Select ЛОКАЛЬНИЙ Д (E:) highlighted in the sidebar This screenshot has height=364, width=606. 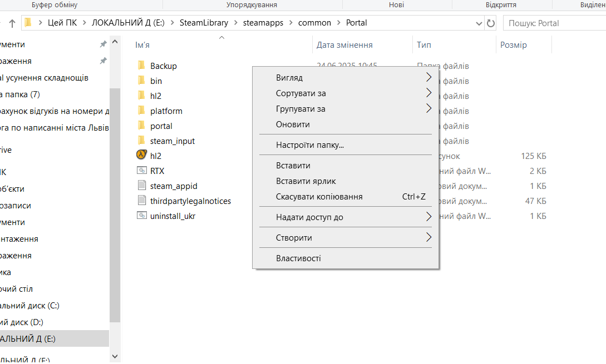pos(54,338)
